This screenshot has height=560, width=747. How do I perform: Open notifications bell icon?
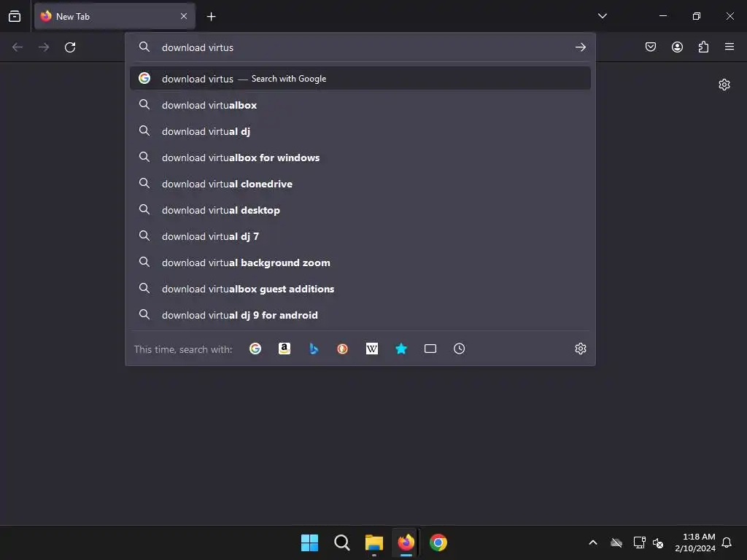[x=727, y=542]
